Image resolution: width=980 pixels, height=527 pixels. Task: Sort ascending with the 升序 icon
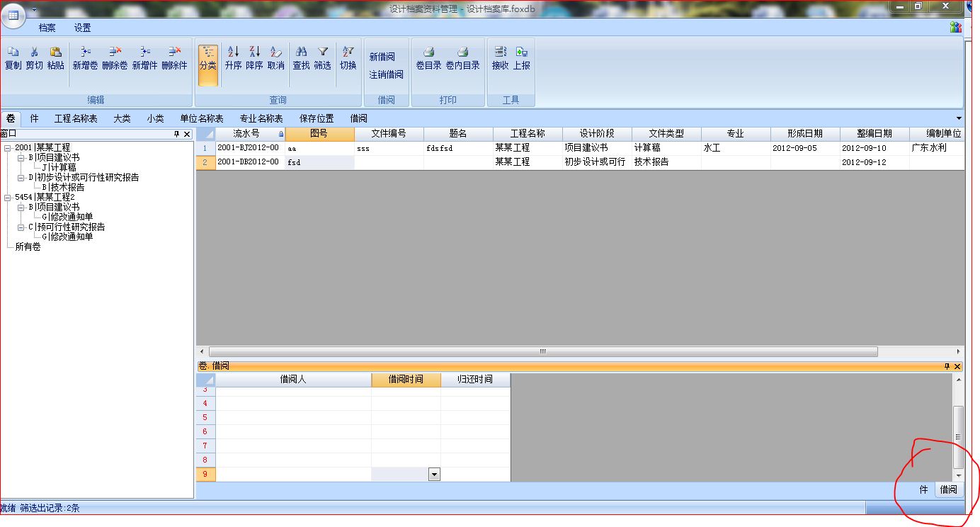coord(233,52)
